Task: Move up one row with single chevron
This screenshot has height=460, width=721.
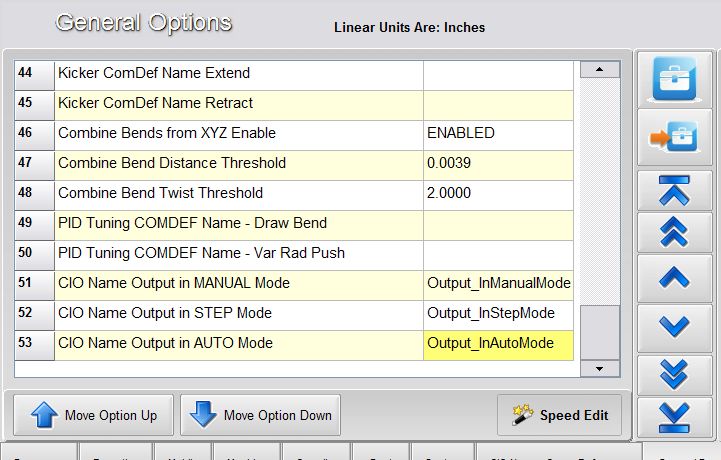Action: click(675, 279)
